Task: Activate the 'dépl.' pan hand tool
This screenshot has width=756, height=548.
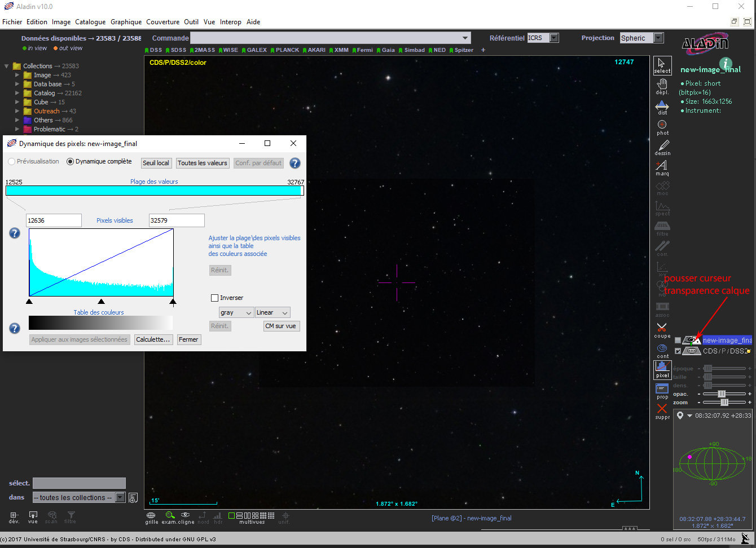Action: point(662,86)
